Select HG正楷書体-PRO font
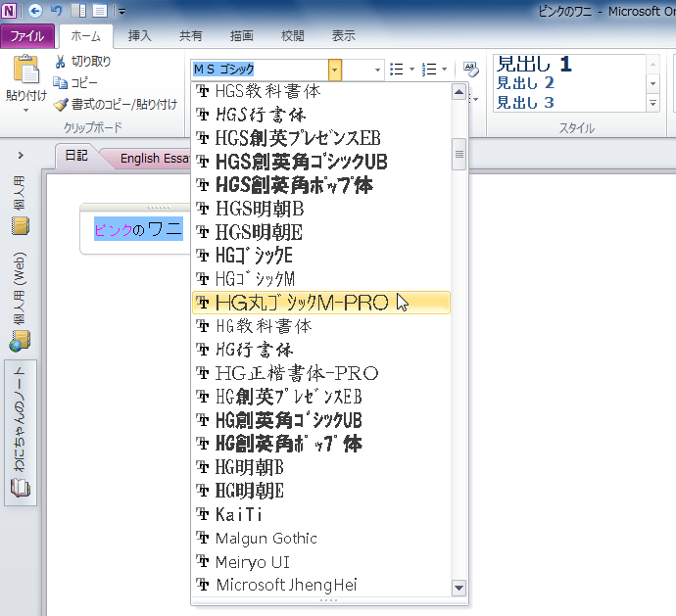 (321, 373)
